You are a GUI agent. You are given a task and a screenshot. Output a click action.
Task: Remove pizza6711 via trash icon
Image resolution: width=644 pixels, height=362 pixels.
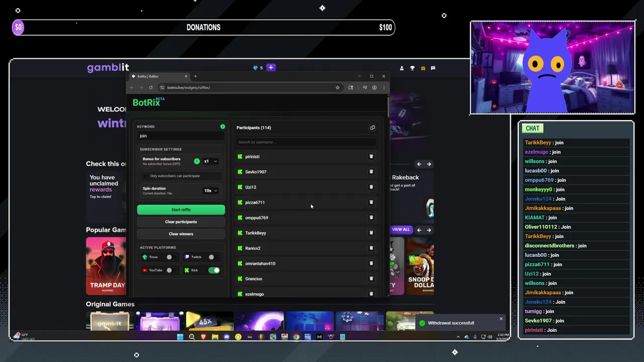pos(371,202)
